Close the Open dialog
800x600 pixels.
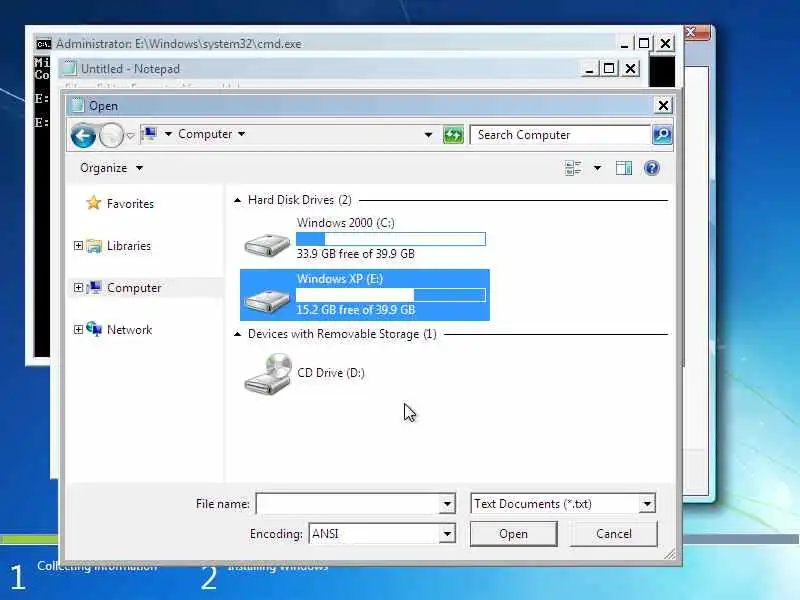click(663, 106)
